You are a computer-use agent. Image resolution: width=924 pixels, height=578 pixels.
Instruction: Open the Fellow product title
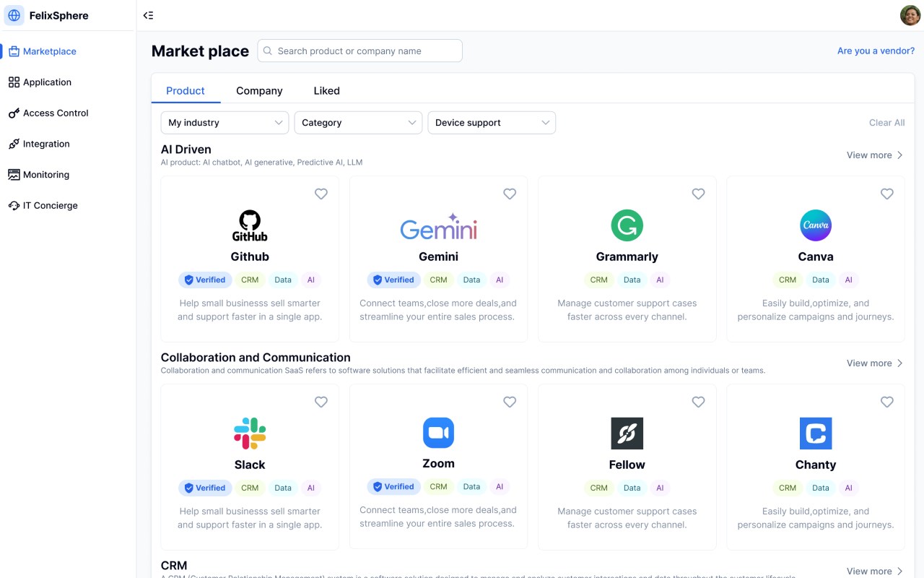tap(627, 465)
